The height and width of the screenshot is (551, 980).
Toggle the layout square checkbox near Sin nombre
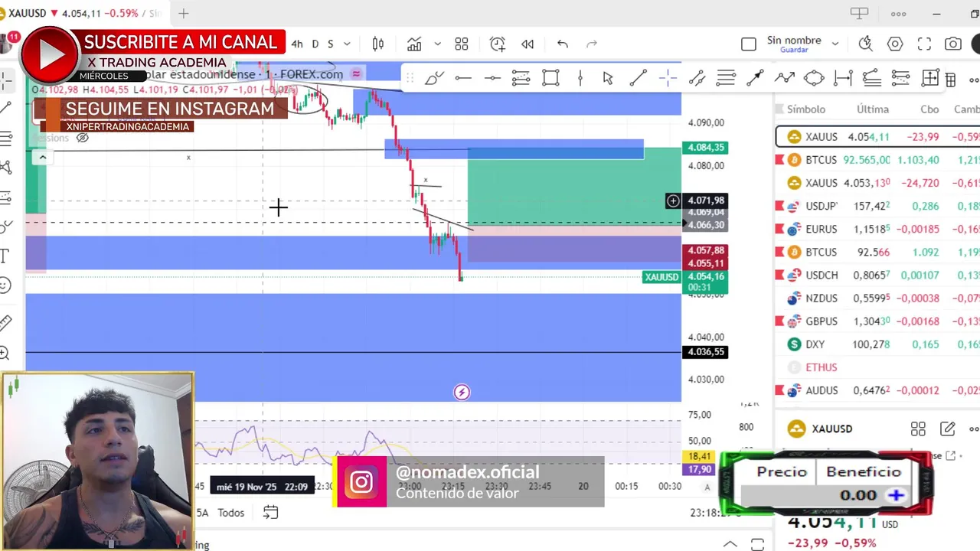tap(749, 44)
